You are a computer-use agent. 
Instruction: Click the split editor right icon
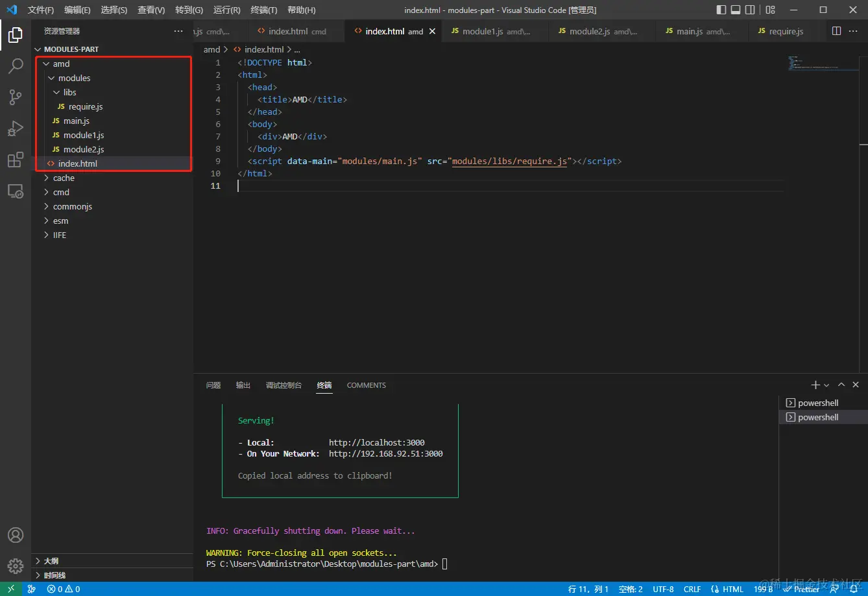click(836, 31)
